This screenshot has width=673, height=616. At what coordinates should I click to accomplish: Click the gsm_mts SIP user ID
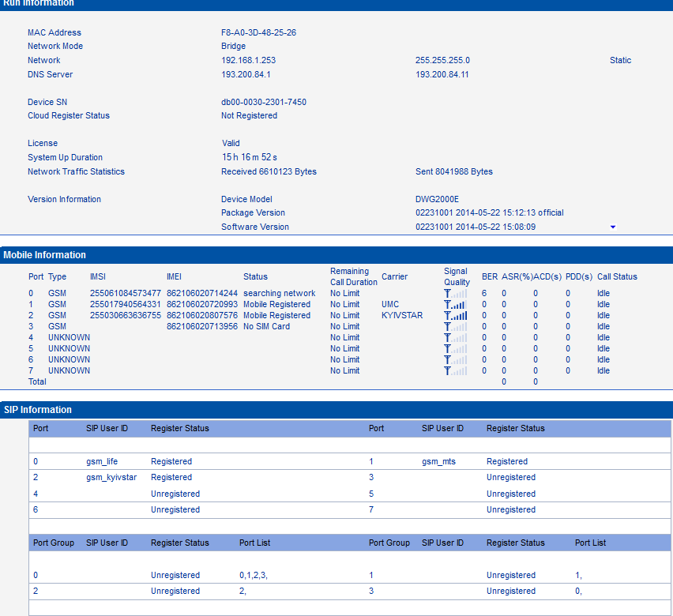[438, 461]
